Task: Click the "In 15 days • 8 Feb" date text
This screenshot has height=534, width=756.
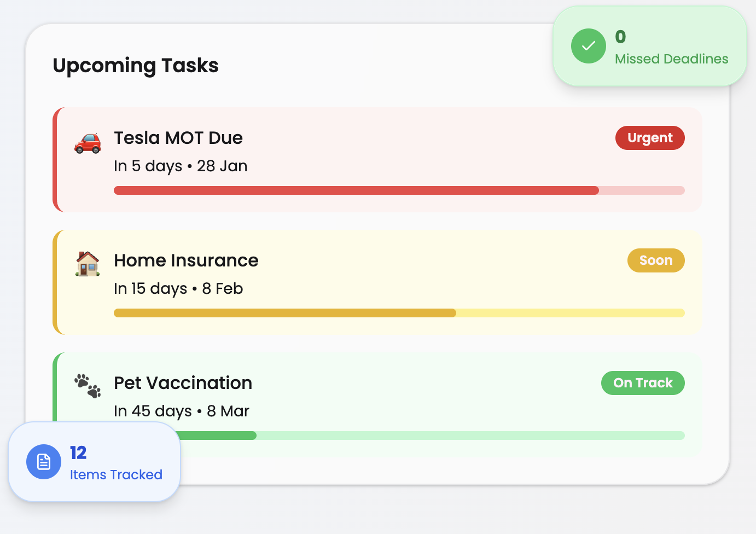Action: tap(178, 289)
